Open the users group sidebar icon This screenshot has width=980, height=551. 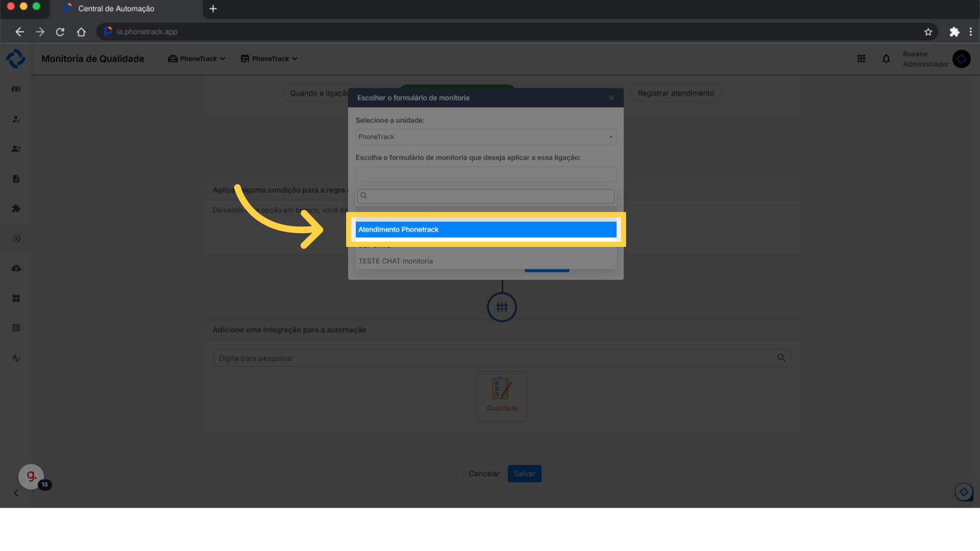click(x=16, y=149)
